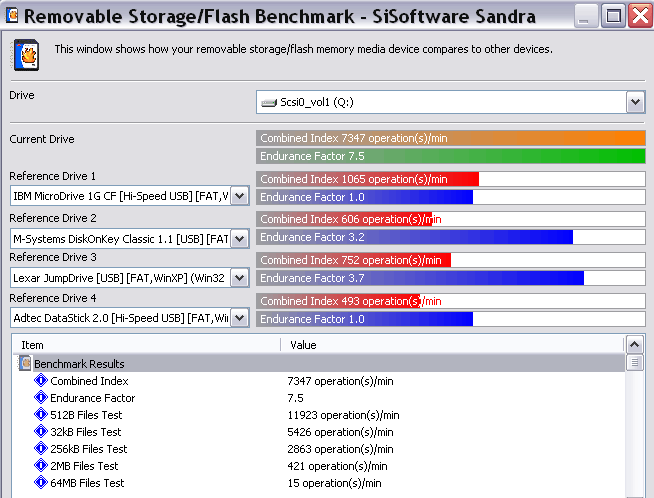Click the results list scrollbar thumb
This screenshot has width=654, height=498.
[634, 362]
